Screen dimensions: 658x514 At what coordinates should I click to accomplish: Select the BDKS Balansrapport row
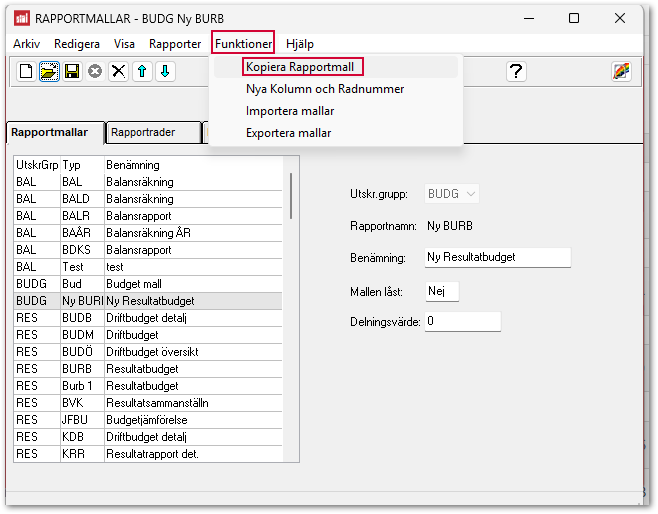tap(148, 250)
